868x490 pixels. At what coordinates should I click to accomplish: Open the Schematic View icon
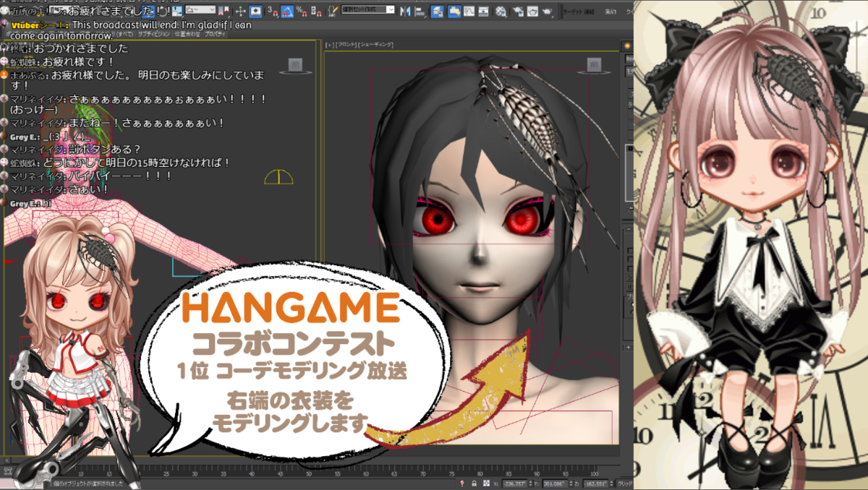pyautogui.click(x=483, y=12)
